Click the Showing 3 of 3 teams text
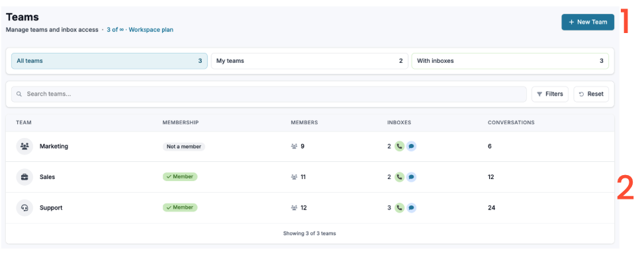This screenshot has width=644, height=253. pos(309,234)
